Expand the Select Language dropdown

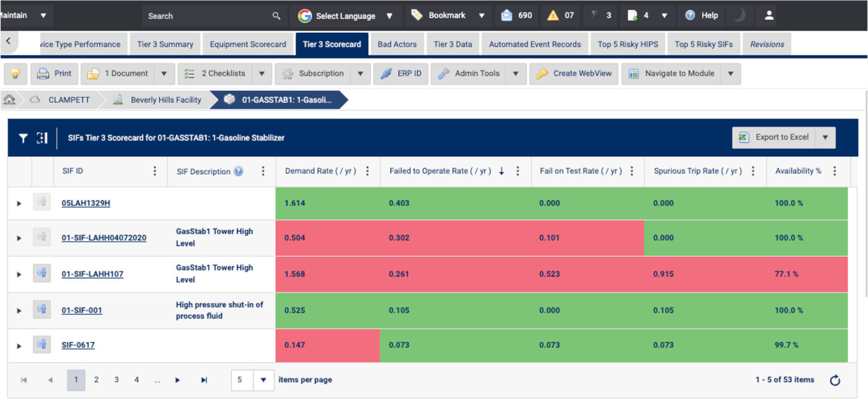coord(389,16)
